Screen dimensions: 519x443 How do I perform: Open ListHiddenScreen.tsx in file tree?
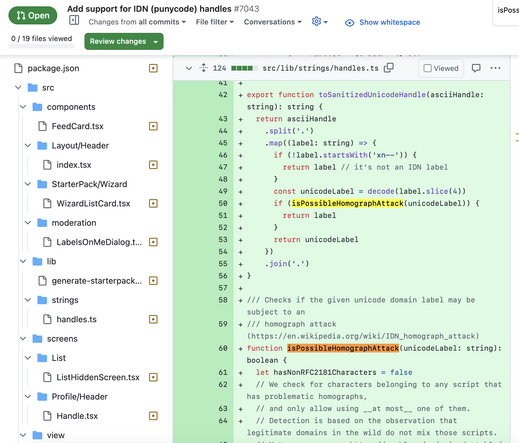coord(98,377)
